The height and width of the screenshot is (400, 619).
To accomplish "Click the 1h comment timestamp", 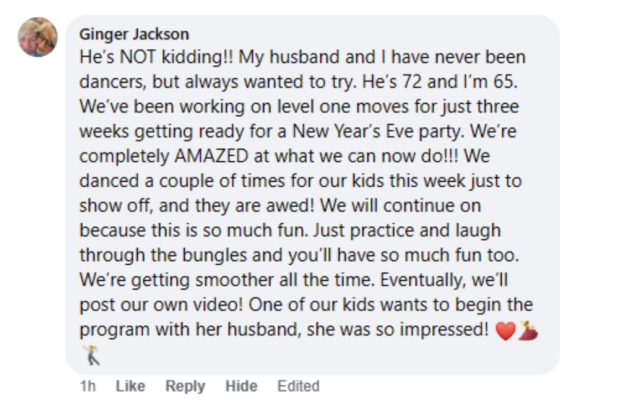I will click(x=88, y=386).
